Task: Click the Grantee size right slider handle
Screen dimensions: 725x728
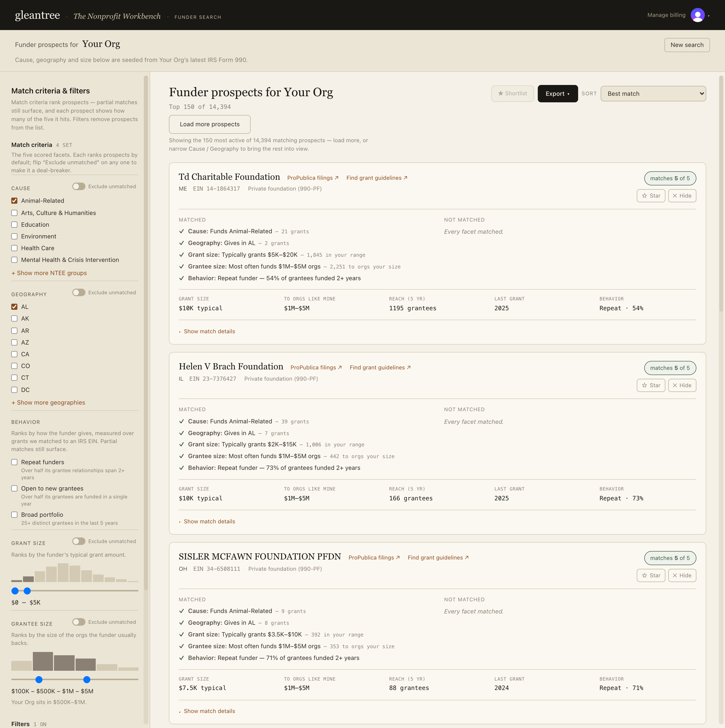Action: [x=87, y=679]
